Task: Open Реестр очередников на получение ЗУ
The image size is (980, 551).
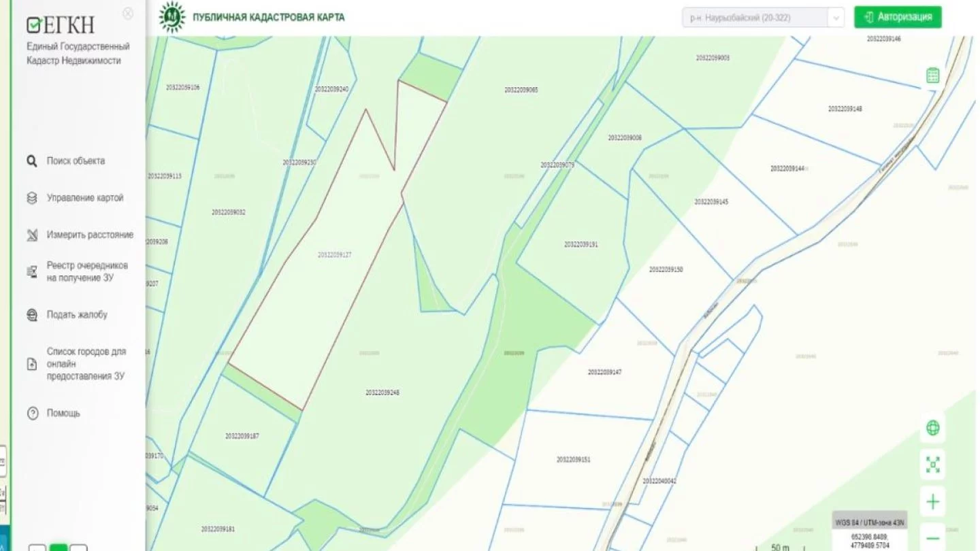Action: point(86,271)
